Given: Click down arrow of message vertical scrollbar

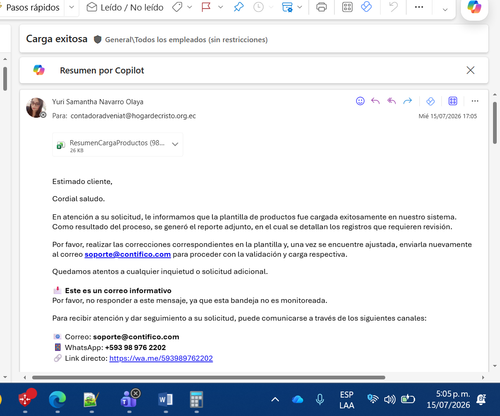Looking at the screenshot, I should pos(495,366).
